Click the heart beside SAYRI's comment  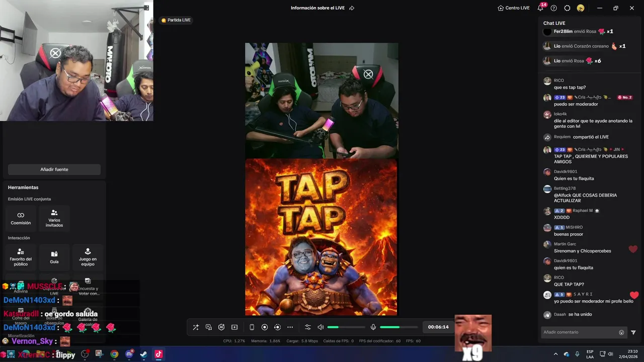point(634,295)
